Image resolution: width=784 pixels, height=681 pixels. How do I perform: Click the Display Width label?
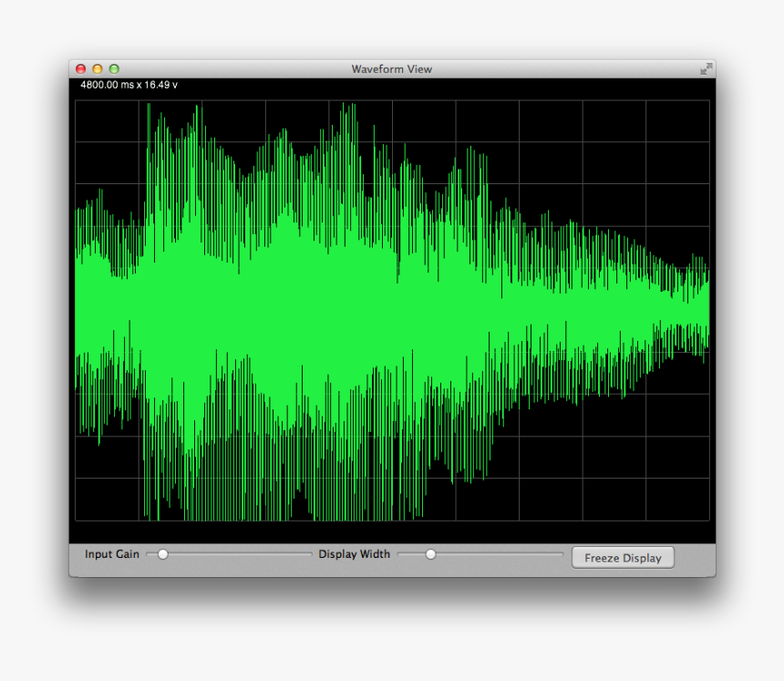(354, 554)
